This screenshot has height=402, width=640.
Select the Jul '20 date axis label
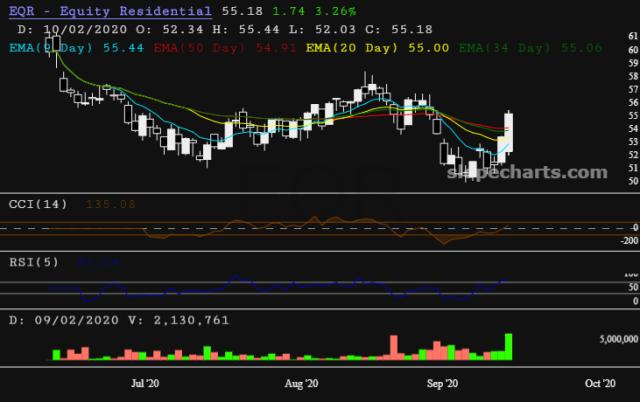click(146, 383)
